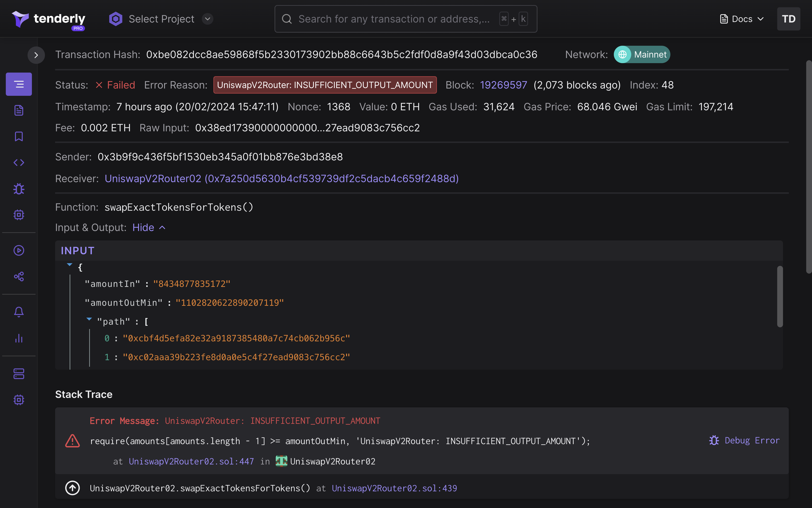Click the require statement code line
812x508 pixels.
pyautogui.click(x=340, y=441)
